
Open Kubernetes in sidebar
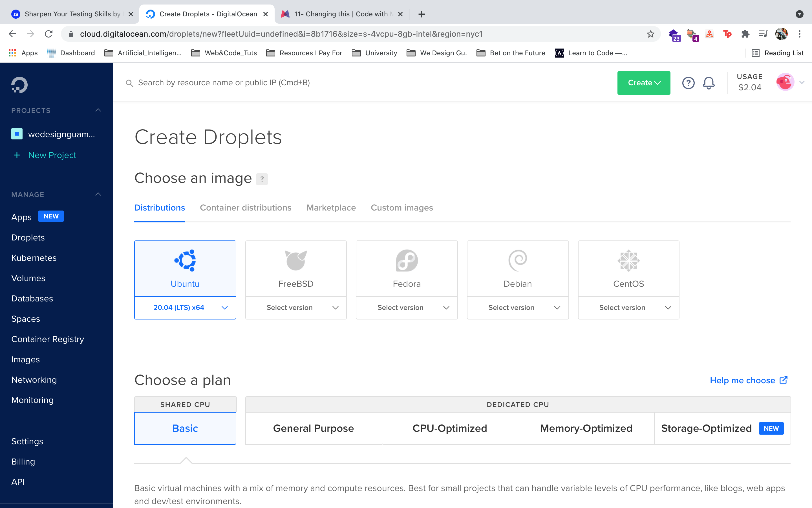tap(34, 258)
